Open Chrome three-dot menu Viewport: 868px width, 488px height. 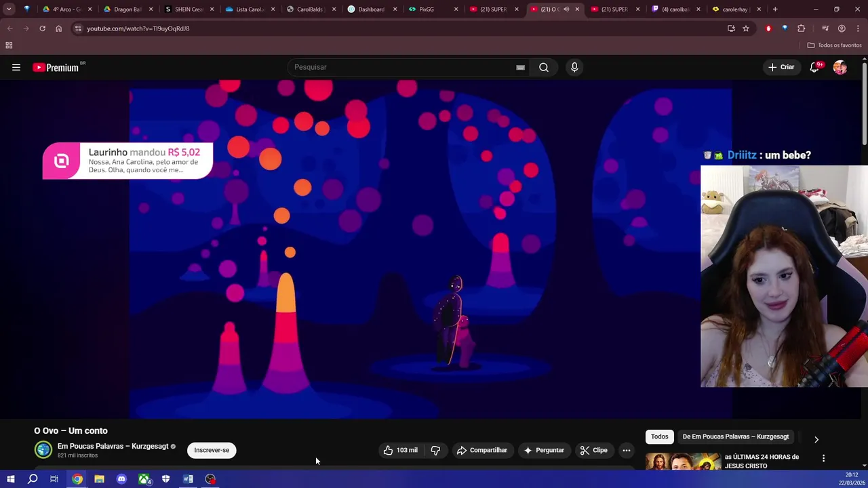859,28
